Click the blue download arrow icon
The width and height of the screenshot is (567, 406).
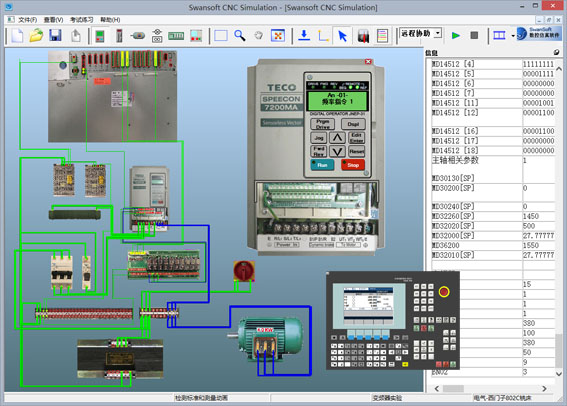304,35
